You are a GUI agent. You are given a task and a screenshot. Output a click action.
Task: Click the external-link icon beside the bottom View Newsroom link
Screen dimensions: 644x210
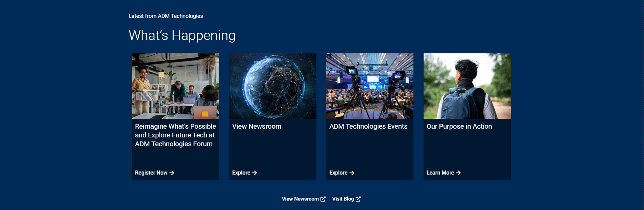tap(323, 199)
